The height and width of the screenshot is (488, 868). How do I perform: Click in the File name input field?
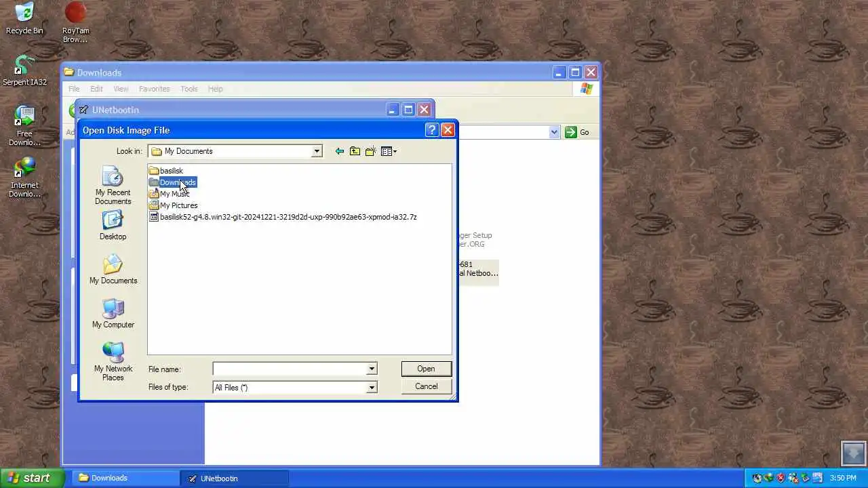[x=290, y=369]
